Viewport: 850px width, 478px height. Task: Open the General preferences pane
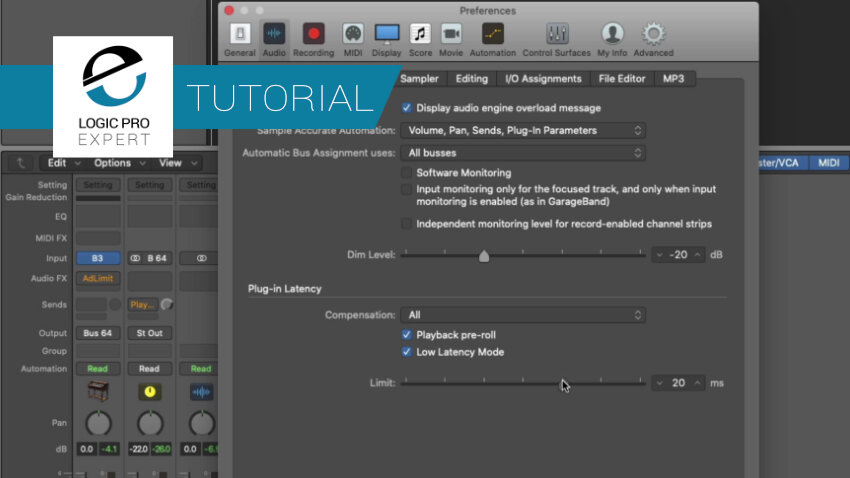point(240,40)
